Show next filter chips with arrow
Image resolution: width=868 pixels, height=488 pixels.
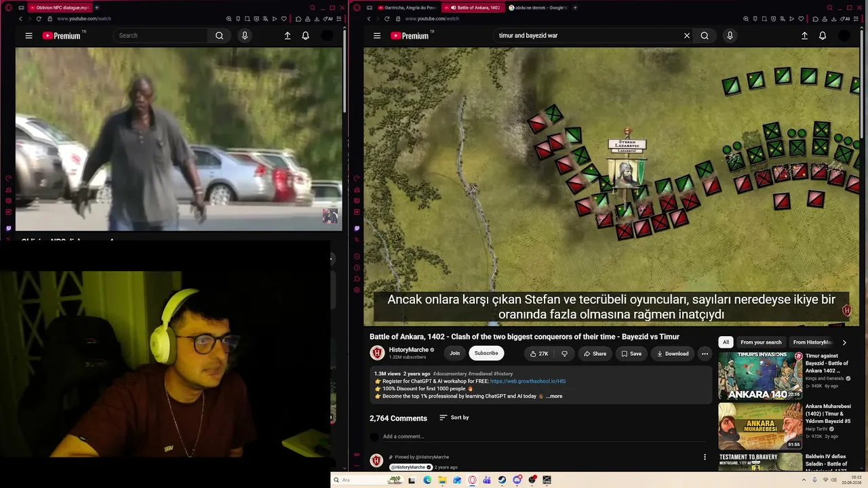tap(844, 342)
